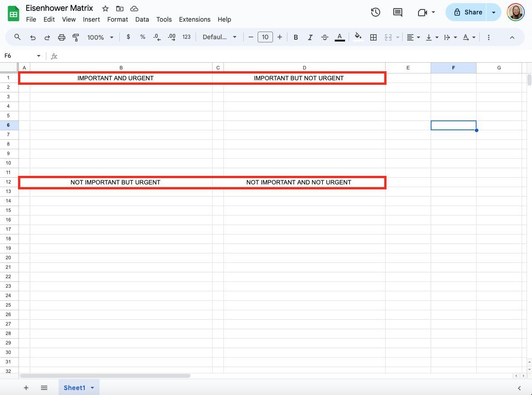Click the search menus magnifier icon
The image size is (532, 395).
(x=18, y=37)
